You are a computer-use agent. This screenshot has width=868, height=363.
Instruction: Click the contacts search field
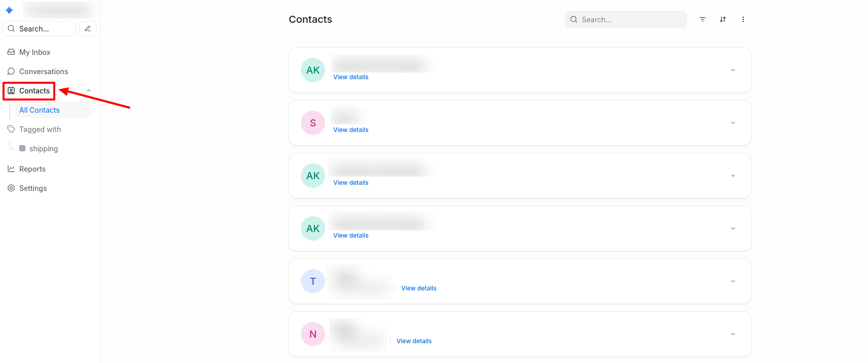click(629, 19)
